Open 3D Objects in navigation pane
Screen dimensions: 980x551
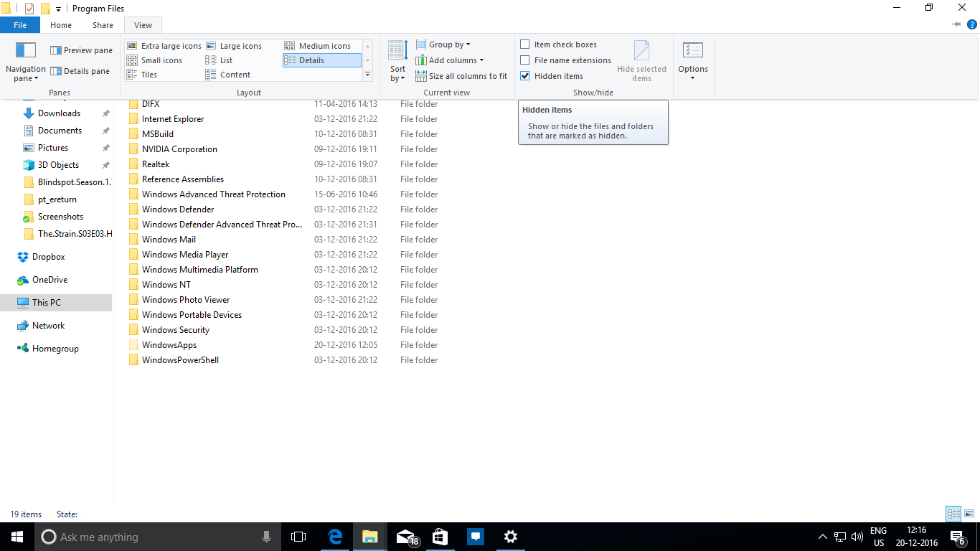[58, 165]
